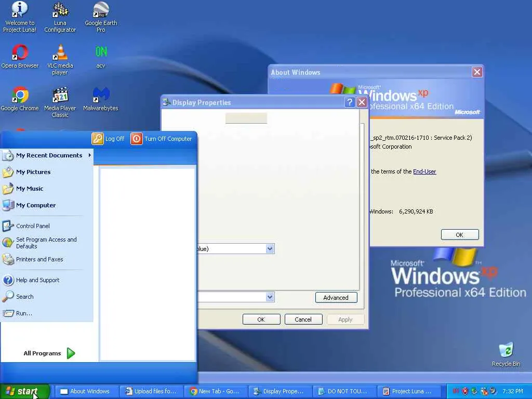
Task: Select the Luna Configurator desktop icon
Action: (60, 17)
